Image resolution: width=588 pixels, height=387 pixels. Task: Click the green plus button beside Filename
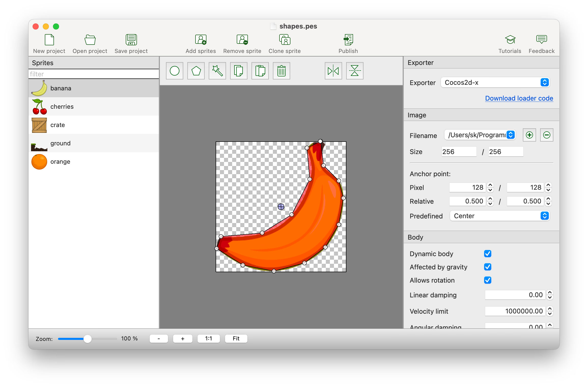point(529,135)
